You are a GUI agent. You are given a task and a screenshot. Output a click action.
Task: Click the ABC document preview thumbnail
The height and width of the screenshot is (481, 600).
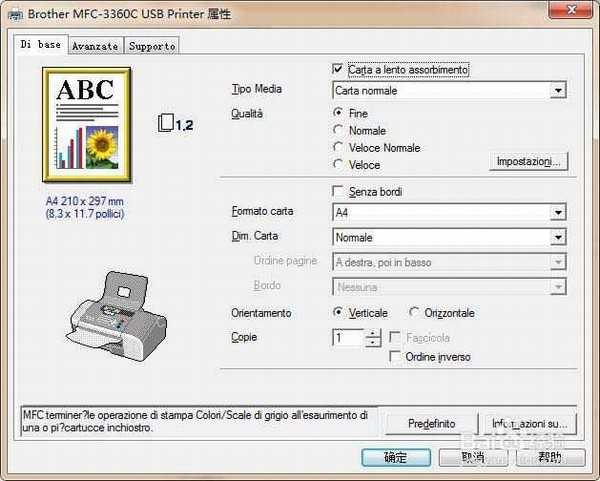[x=86, y=122]
